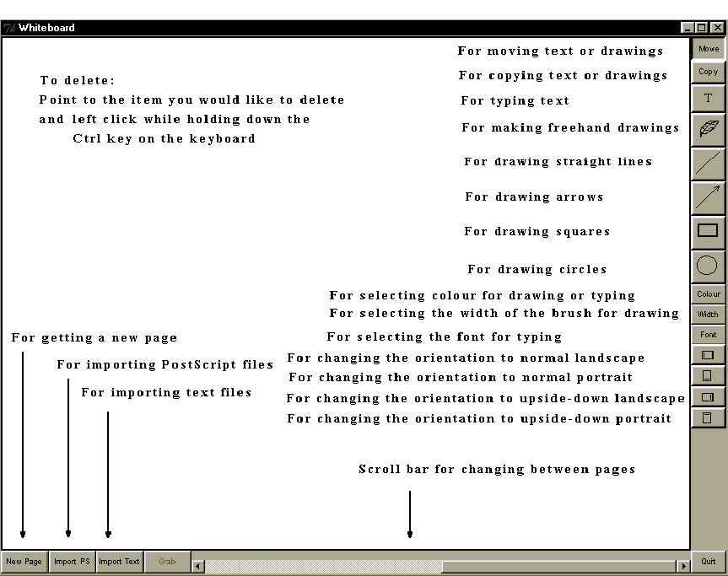The image size is (728, 576).
Task: Click 'For making freehand drawings' text
Action: tap(570, 127)
